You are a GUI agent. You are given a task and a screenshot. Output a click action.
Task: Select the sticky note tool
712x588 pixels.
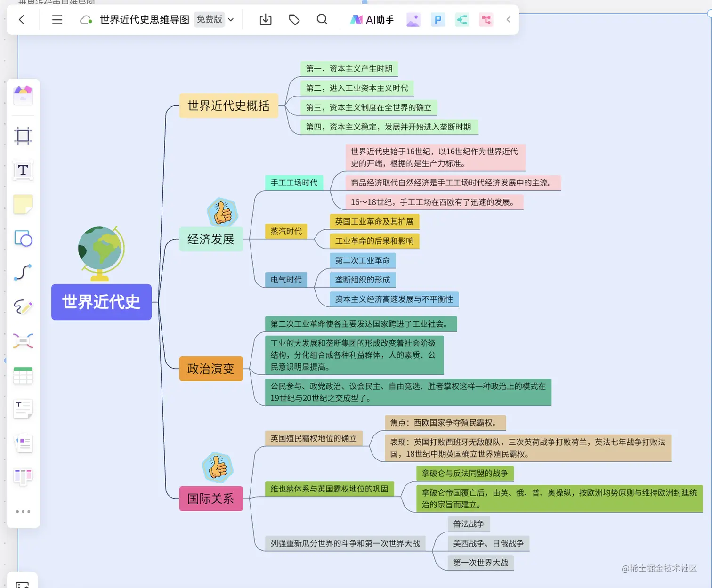23,205
